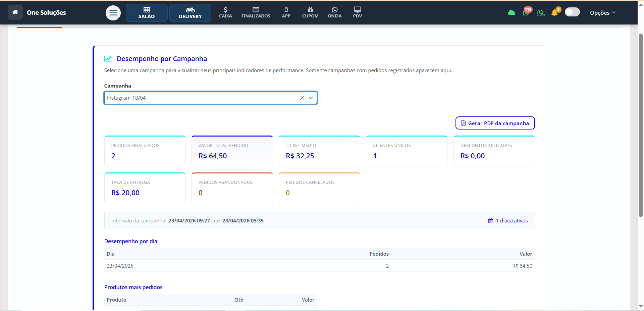644x311 pixels.
Task: Clear the selected instagram-18/04 campaign
Action: click(302, 98)
